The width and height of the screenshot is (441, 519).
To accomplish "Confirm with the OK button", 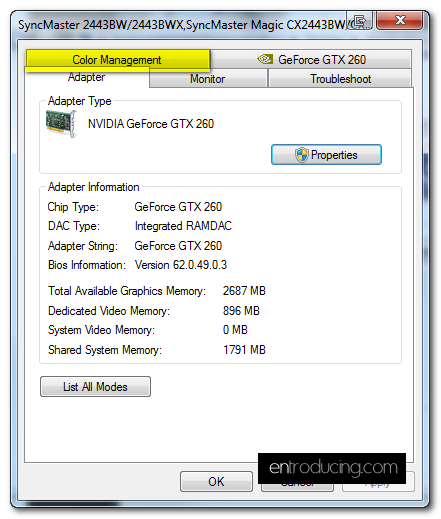I will tap(216, 481).
